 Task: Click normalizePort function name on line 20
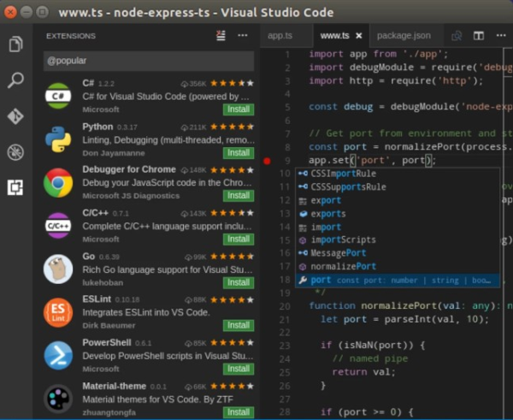[x=398, y=305]
